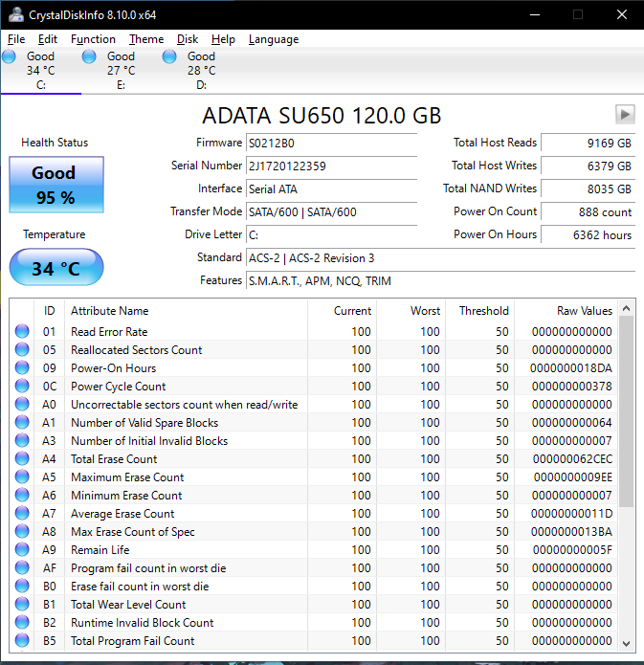Click status orb for Max Erase Count of Spec

[x=22, y=531]
